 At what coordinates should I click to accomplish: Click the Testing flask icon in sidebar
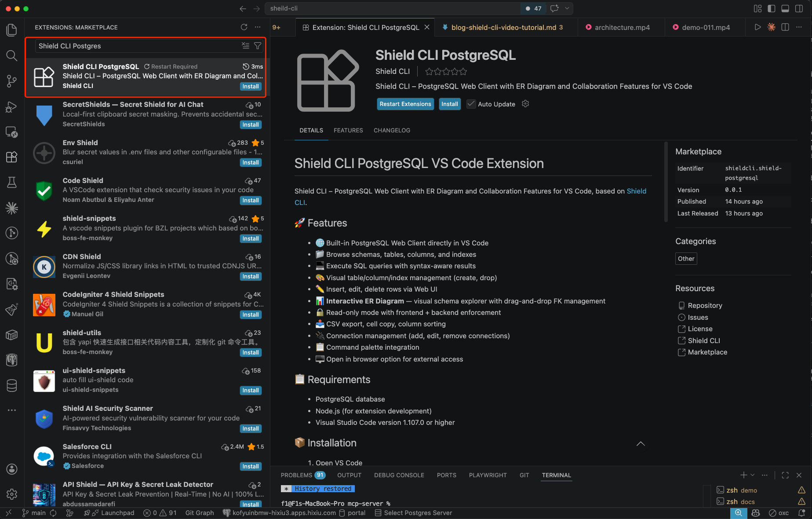[x=12, y=182]
